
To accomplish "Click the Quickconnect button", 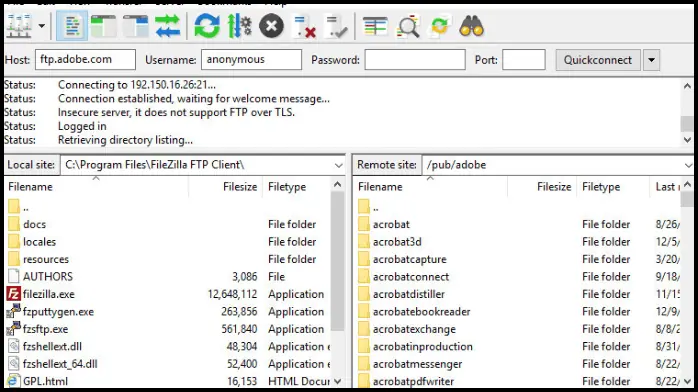I will pyautogui.click(x=598, y=60).
